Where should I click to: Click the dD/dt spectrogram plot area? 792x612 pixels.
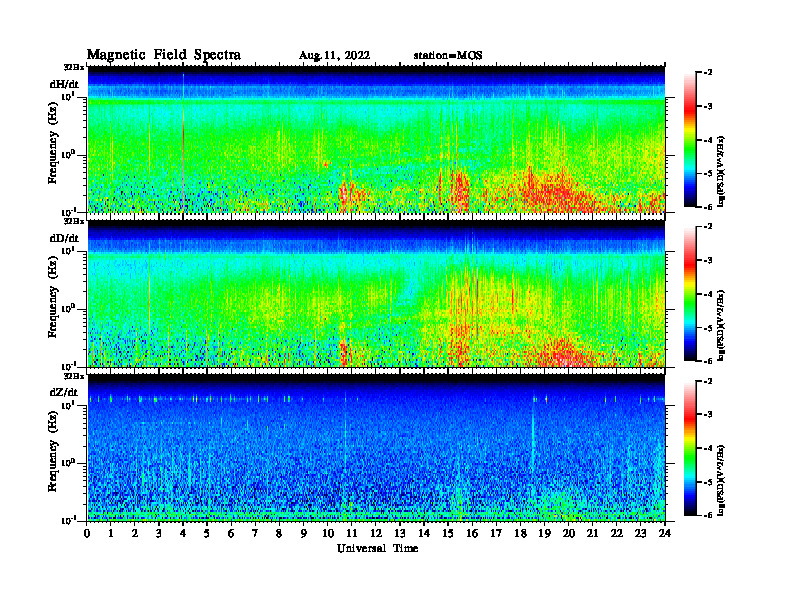[x=376, y=293]
